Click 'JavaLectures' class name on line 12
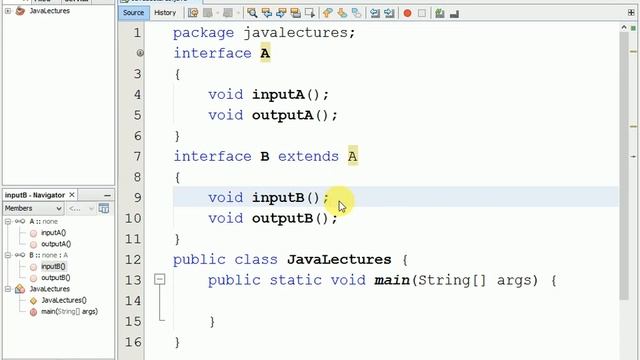 click(x=339, y=260)
